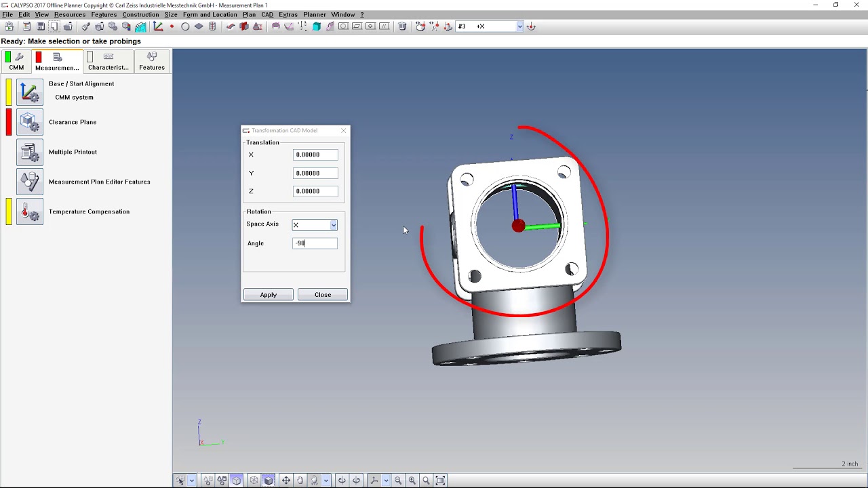Select the circle feature toolbar icon
The height and width of the screenshot is (488, 868).
(185, 26)
